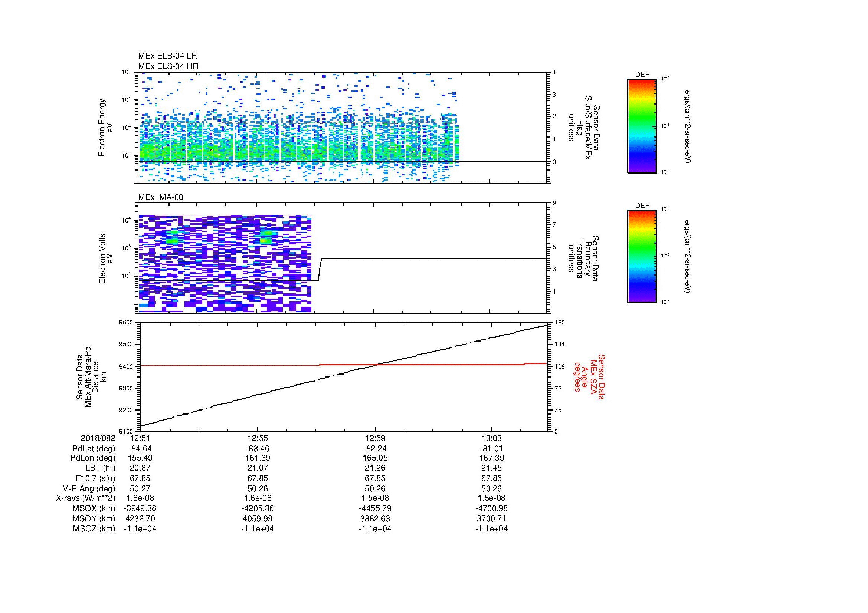Click the PdLat value -81.01
The height and width of the screenshot is (613, 868).
[491, 449]
